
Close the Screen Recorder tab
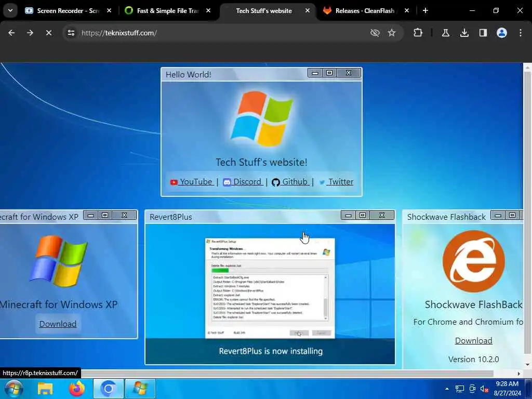(109, 10)
